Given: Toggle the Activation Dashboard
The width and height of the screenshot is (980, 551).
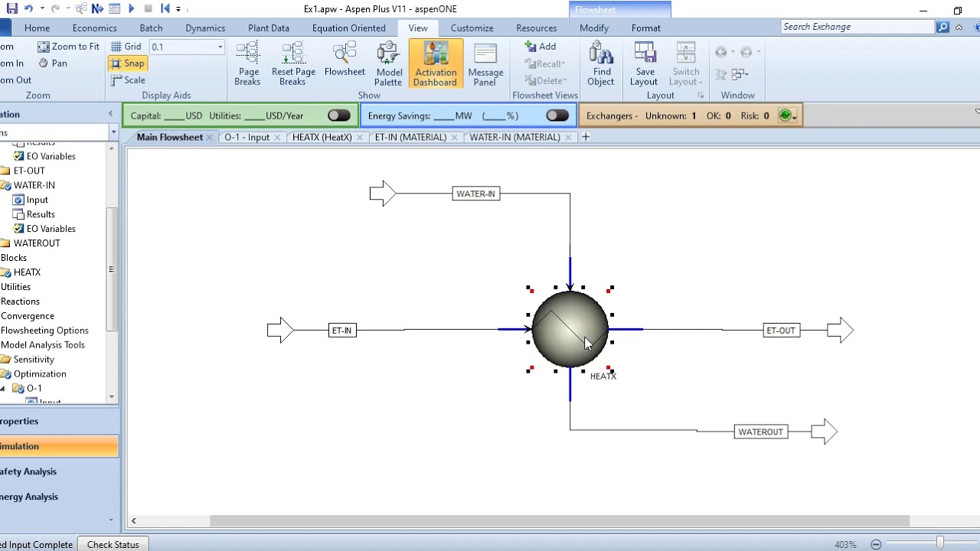Looking at the screenshot, I should [x=435, y=64].
